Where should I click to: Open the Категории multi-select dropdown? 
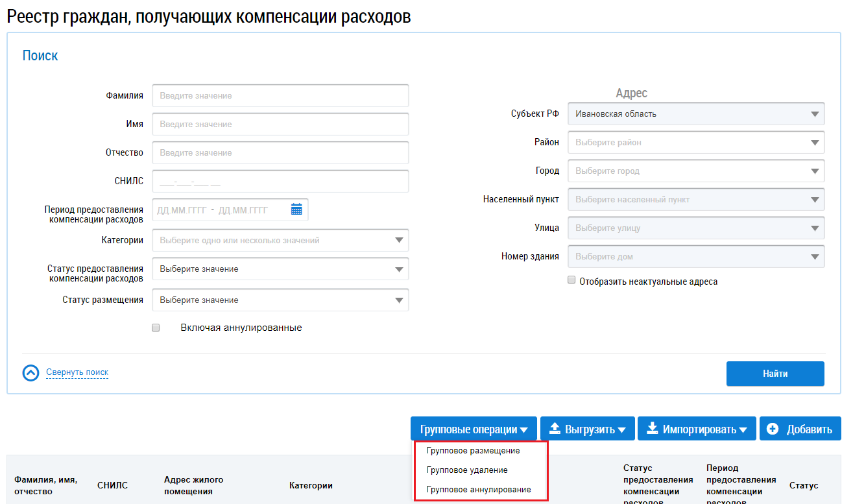(x=280, y=241)
